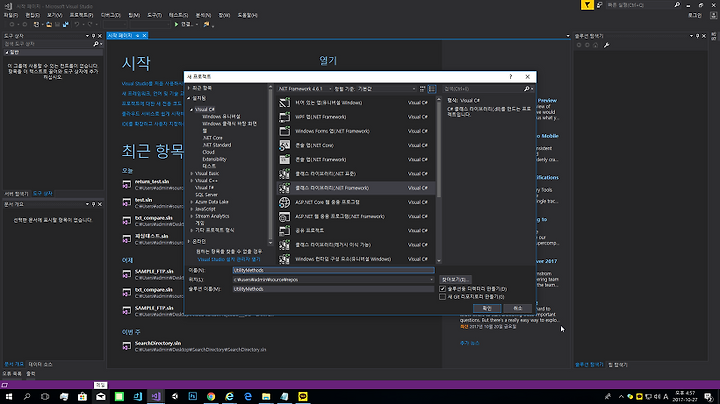Click the OK button in New Project dialog
720x404 pixels.
pyautogui.click(x=487, y=309)
